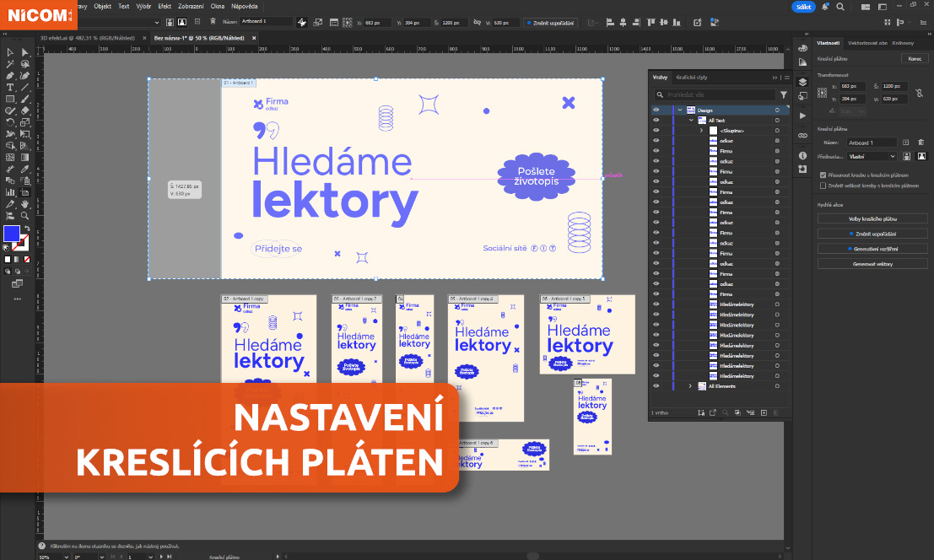Select the Line Segment tool
Screen dimensions: 934x560
pyautogui.click(x=25, y=88)
